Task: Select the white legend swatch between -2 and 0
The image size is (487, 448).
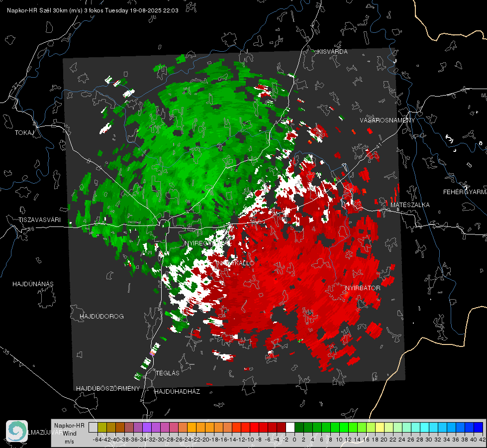Action: tap(290, 427)
